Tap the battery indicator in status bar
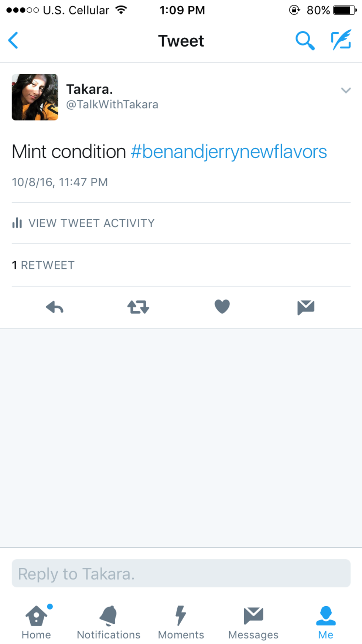This screenshot has height=644, width=362. [345, 10]
